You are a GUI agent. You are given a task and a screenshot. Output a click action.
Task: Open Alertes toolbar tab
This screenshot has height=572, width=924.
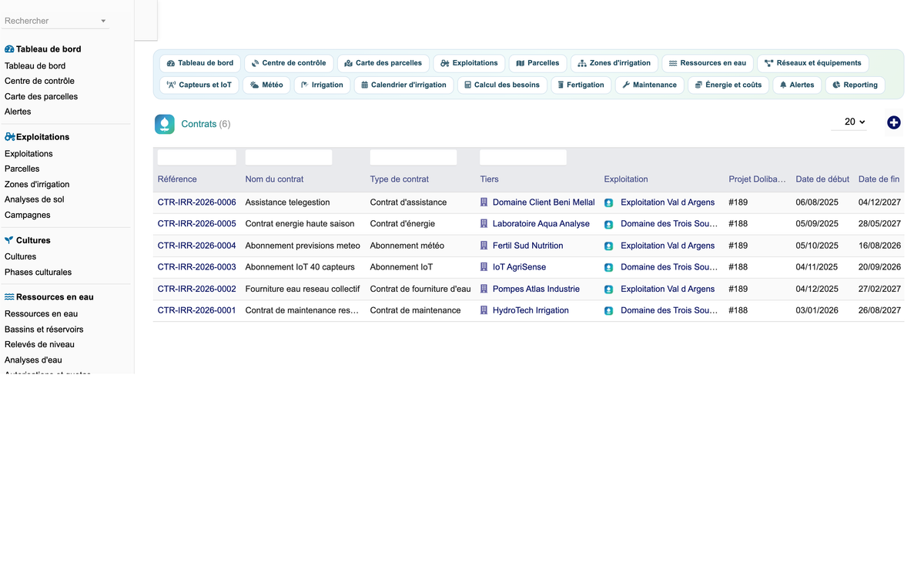pos(797,85)
